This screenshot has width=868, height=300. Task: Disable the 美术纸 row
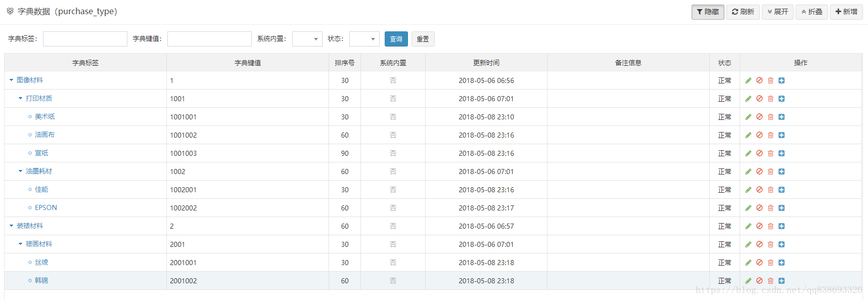tap(759, 117)
